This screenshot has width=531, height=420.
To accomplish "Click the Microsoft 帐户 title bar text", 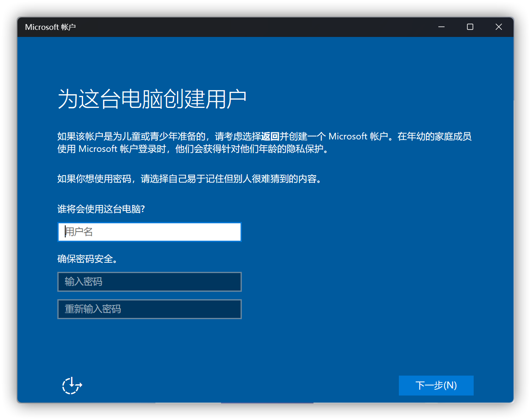I will click(50, 27).
